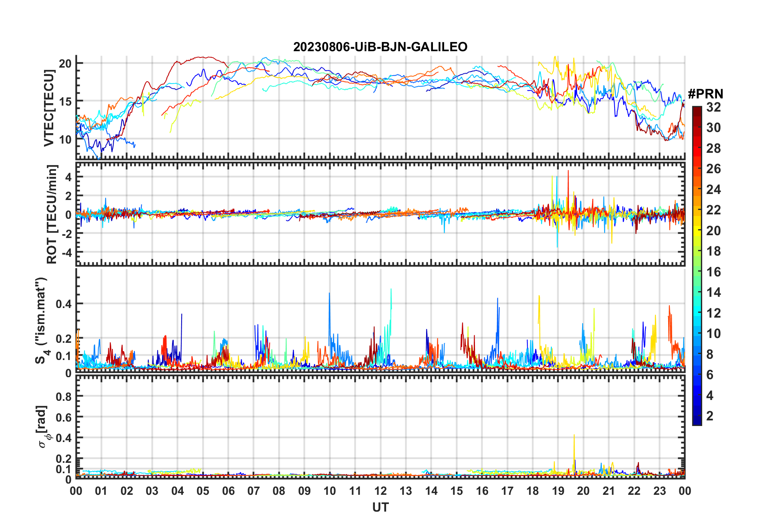This screenshot has width=761, height=532.
Task: Click the 18 hour tick on the UT axis
Action: (x=533, y=491)
